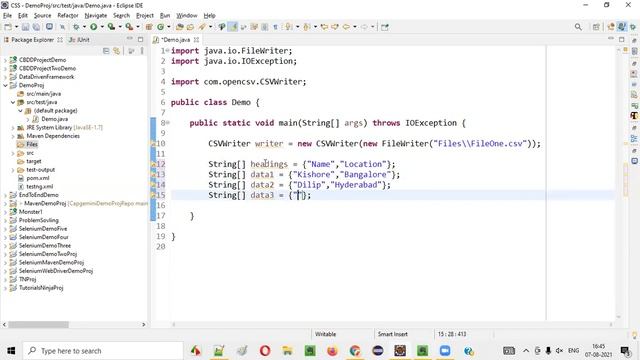Image resolution: width=640 pixels, height=360 pixels.
Task: Expand the test-output folder node
Action: (x=13, y=170)
